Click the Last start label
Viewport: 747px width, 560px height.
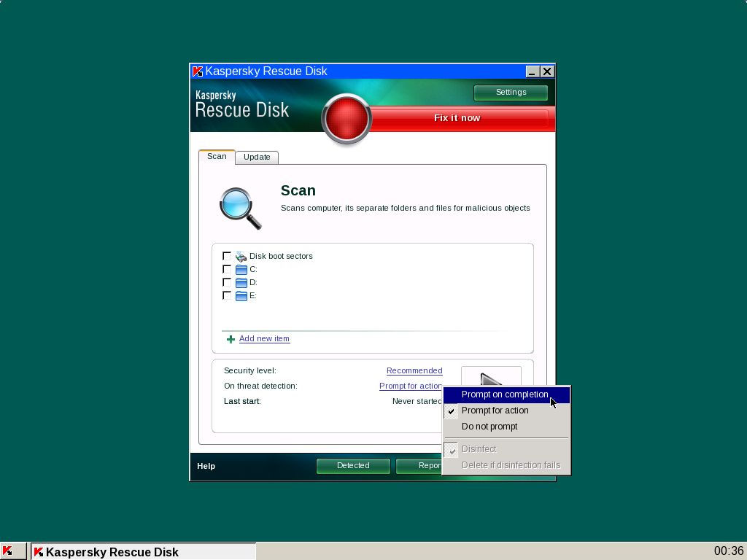click(x=242, y=402)
